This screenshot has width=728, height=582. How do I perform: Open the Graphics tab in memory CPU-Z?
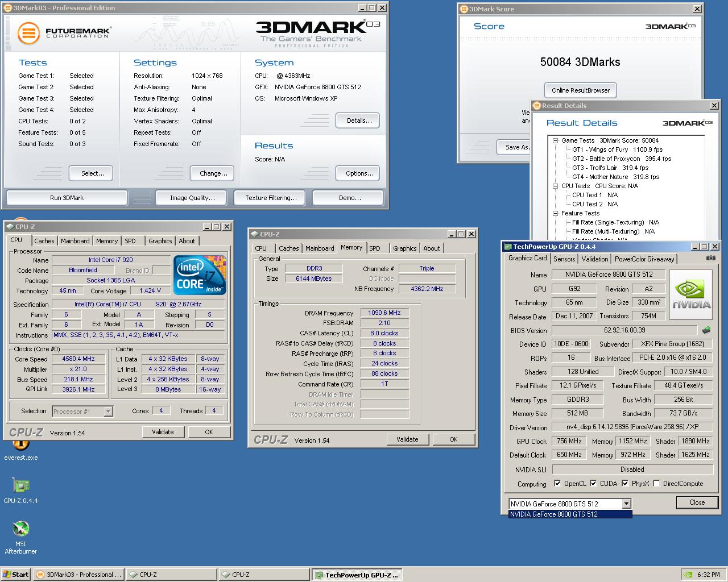coord(405,248)
